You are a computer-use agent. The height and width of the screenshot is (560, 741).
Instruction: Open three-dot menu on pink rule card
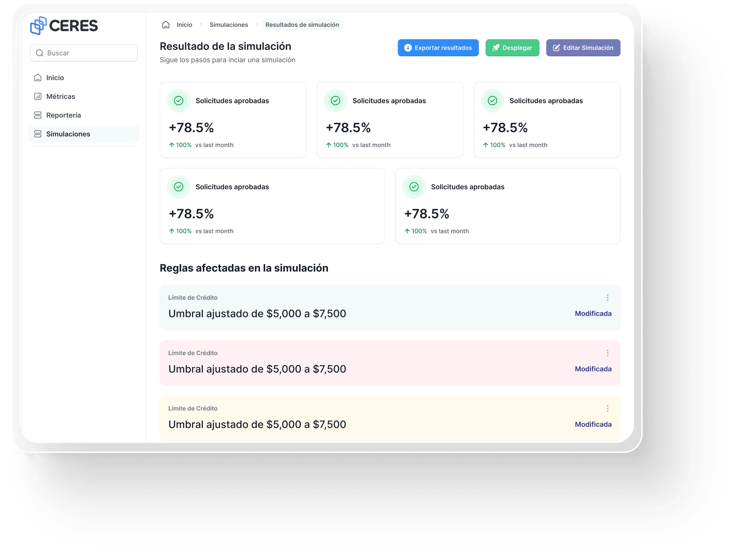[607, 353]
